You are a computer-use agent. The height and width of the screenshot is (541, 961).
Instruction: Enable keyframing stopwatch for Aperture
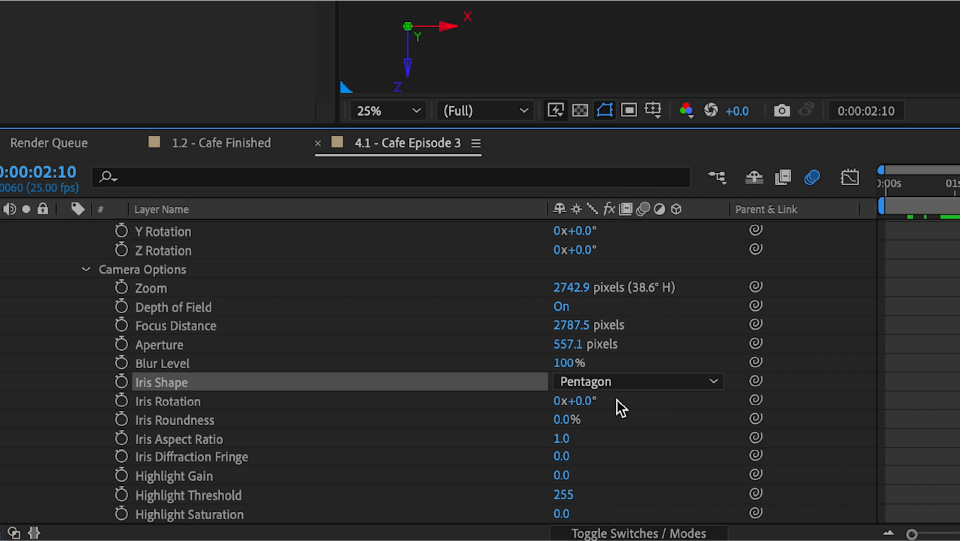pos(122,345)
